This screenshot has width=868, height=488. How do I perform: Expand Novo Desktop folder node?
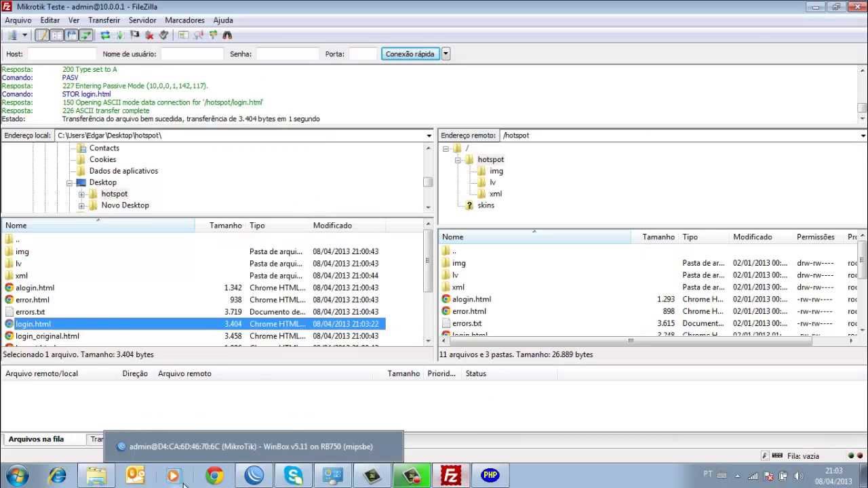(x=81, y=206)
